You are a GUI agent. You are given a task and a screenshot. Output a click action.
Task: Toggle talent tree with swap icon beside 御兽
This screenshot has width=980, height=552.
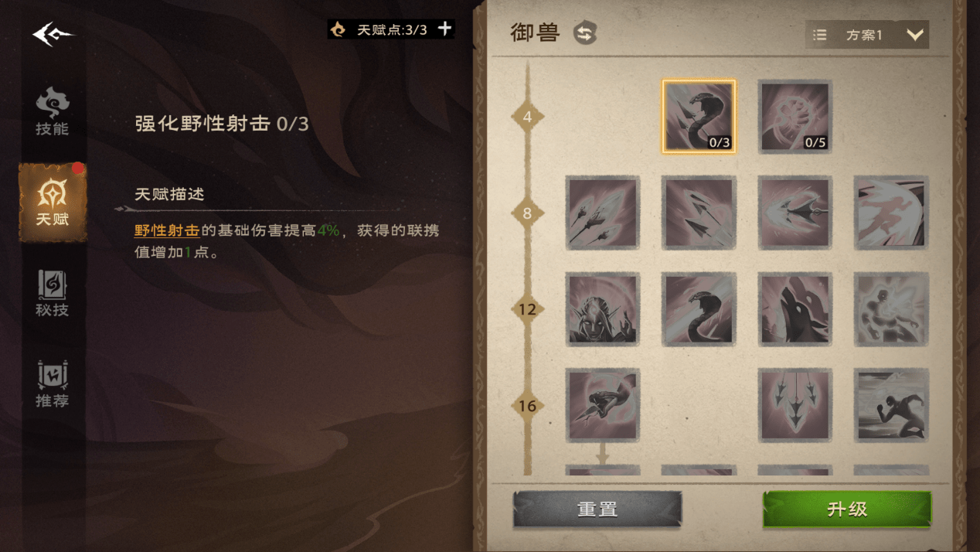(x=585, y=33)
